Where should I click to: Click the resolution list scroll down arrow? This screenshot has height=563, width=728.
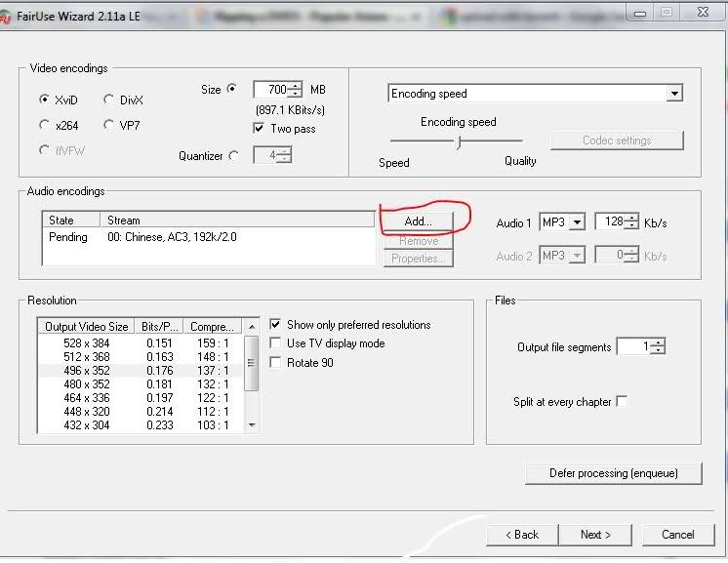pyautogui.click(x=251, y=425)
